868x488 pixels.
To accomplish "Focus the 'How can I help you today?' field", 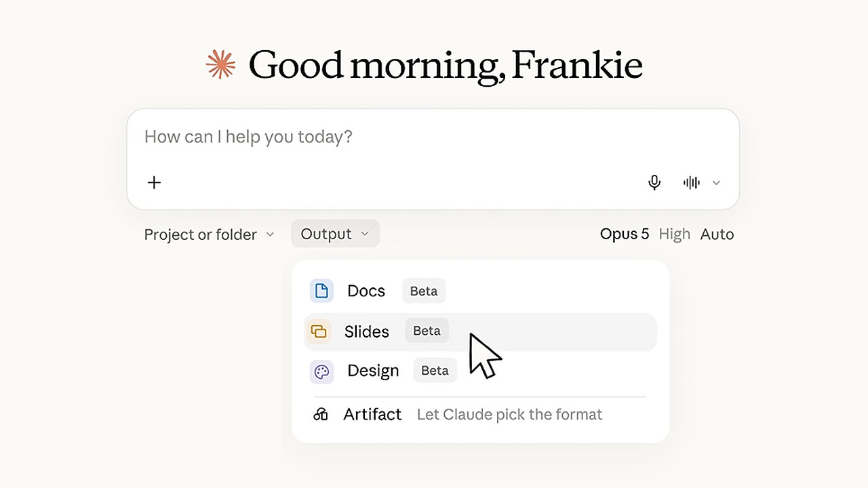I will click(x=433, y=137).
